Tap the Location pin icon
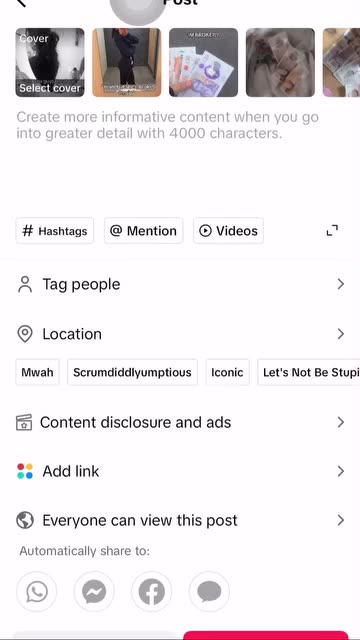 point(25,334)
